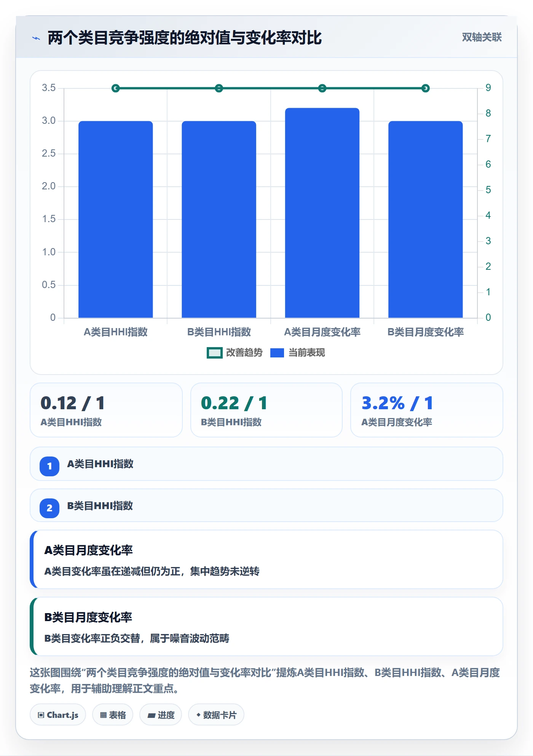Select the A类目HHI指数 list row text
Screen dimensions: 533x756
click(100, 464)
